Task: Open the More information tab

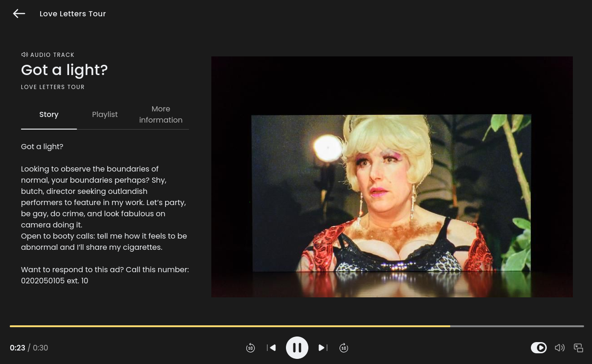Action: pyautogui.click(x=161, y=115)
